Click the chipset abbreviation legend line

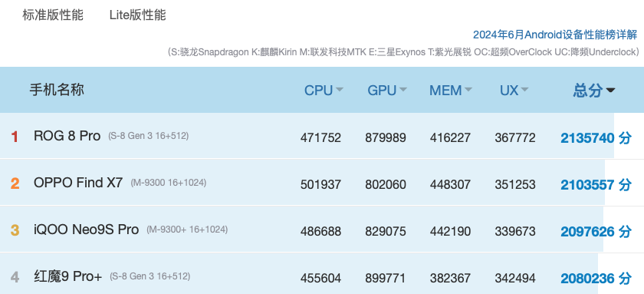click(x=403, y=52)
